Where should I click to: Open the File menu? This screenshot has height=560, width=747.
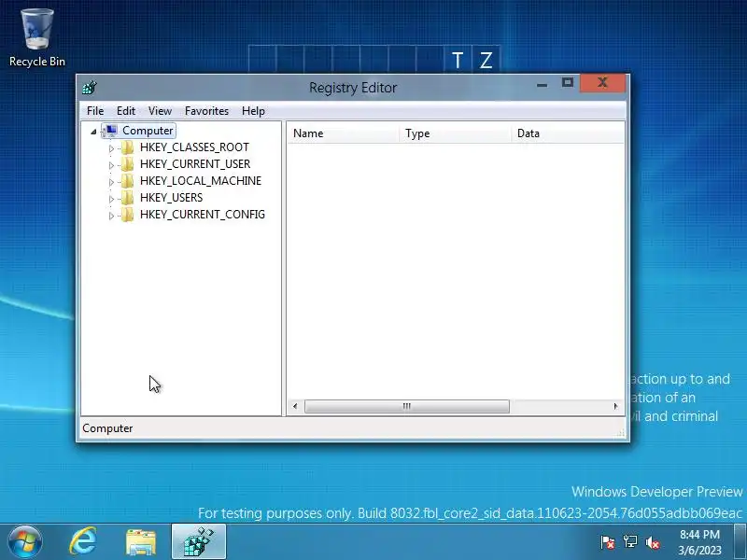point(95,111)
